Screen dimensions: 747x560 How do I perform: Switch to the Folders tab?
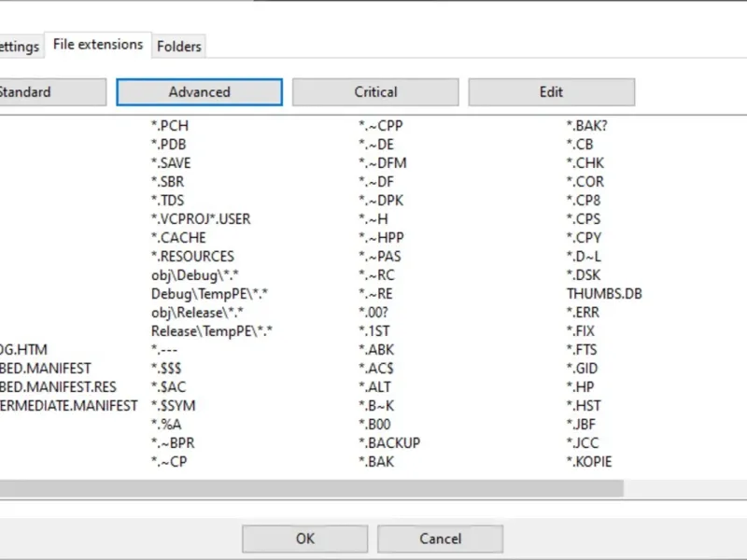[178, 46]
